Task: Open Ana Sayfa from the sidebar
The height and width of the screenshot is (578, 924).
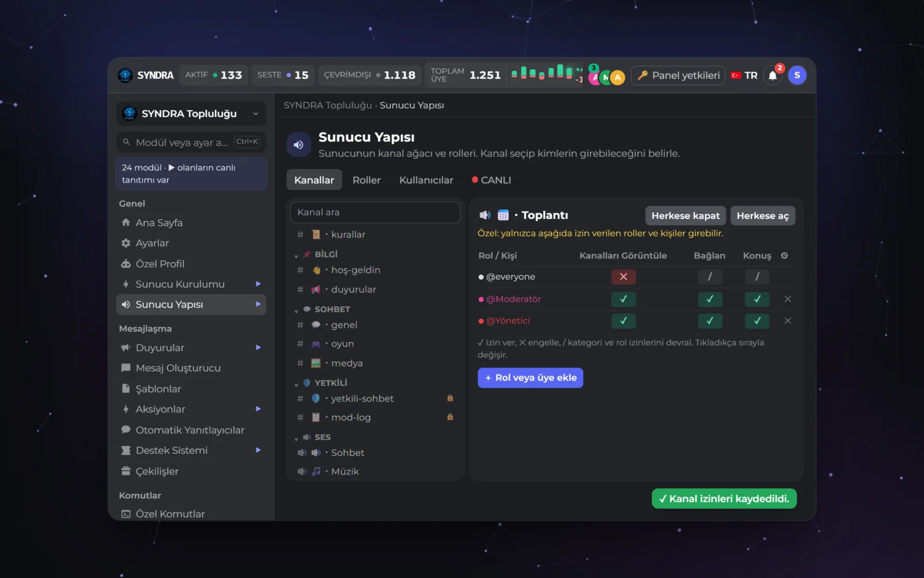Action: pyautogui.click(x=191, y=223)
